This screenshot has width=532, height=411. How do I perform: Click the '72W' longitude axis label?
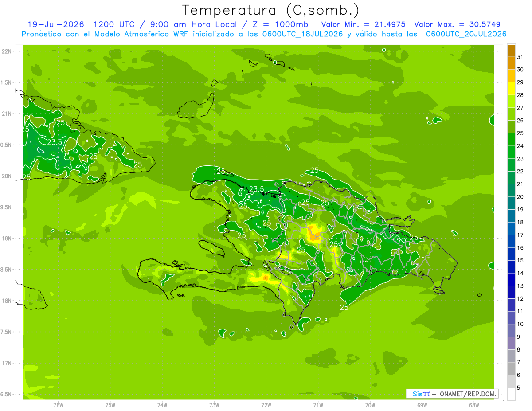(266, 405)
